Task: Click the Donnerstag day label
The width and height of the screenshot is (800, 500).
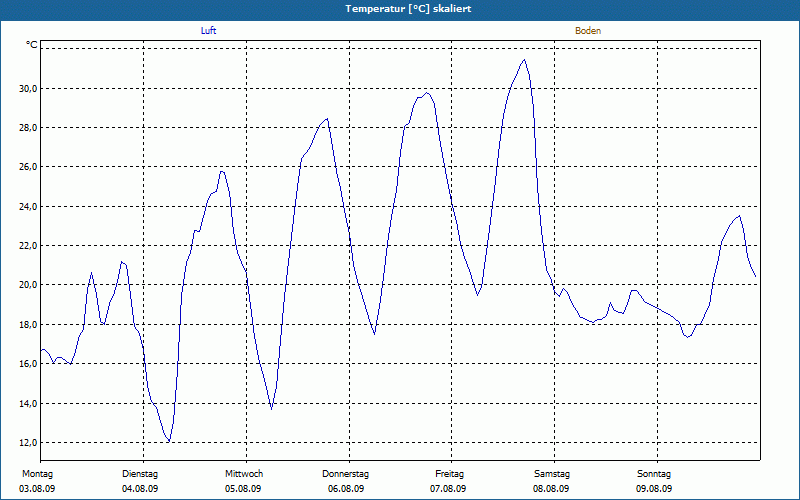Action: pos(345,474)
